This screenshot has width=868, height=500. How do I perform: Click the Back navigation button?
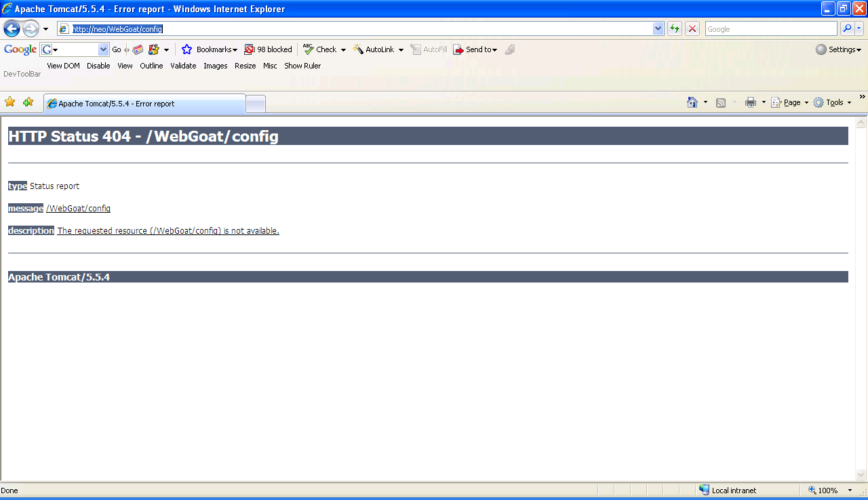tap(12, 28)
